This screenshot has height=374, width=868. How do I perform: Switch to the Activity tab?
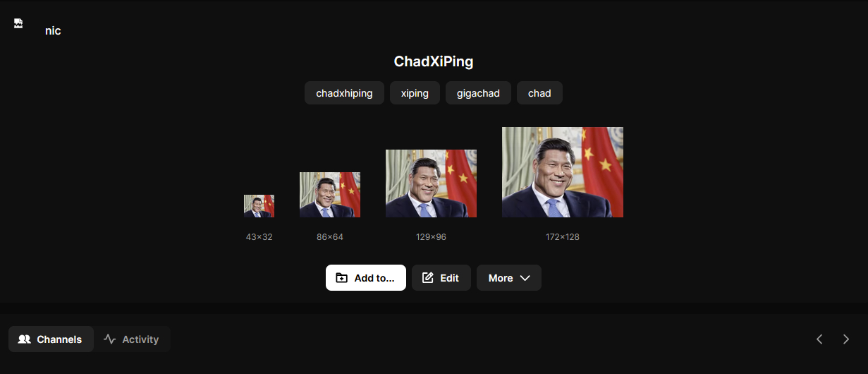pyautogui.click(x=132, y=339)
